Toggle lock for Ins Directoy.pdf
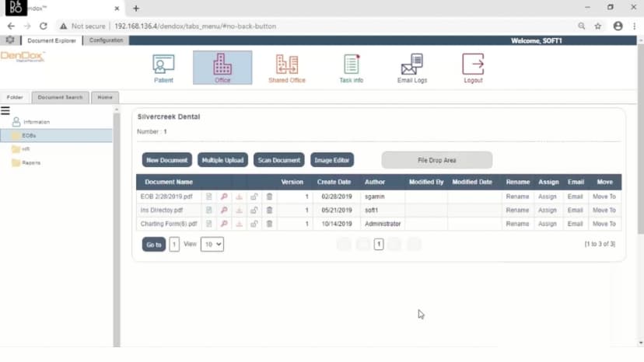The image size is (644, 362). click(254, 211)
